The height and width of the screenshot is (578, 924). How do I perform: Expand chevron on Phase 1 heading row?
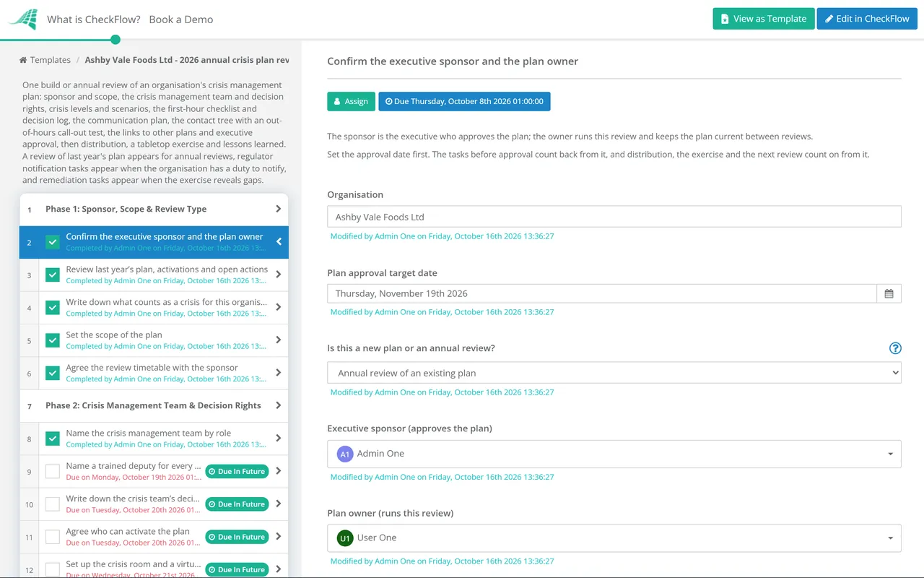coord(278,209)
